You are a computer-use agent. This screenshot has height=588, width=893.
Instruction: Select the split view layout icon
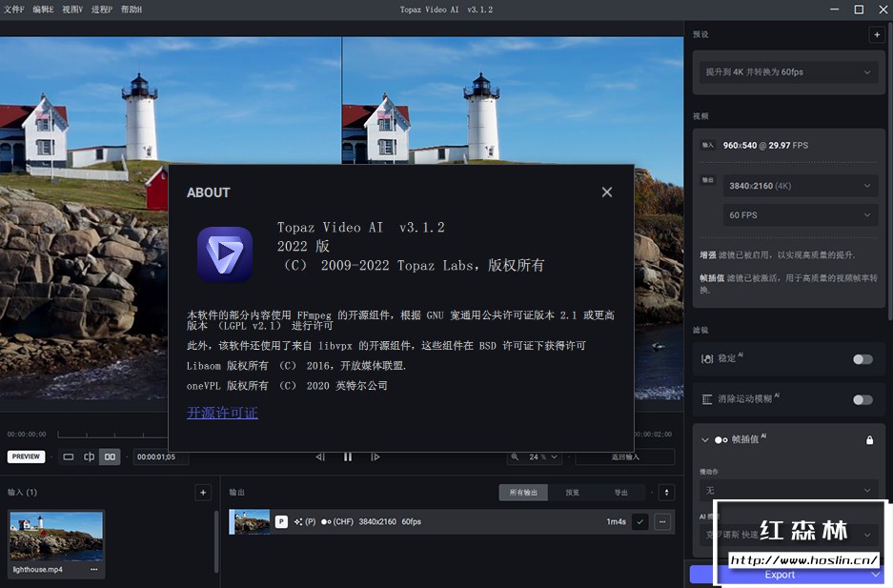[90, 456]
